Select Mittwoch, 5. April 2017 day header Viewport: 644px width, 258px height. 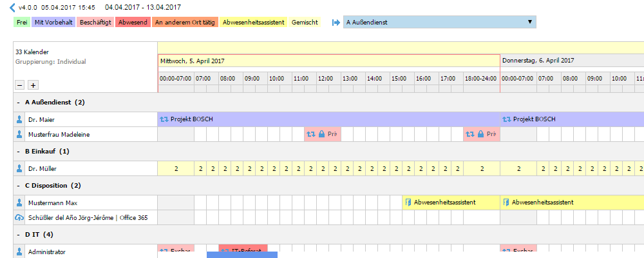tap(328, 60)
